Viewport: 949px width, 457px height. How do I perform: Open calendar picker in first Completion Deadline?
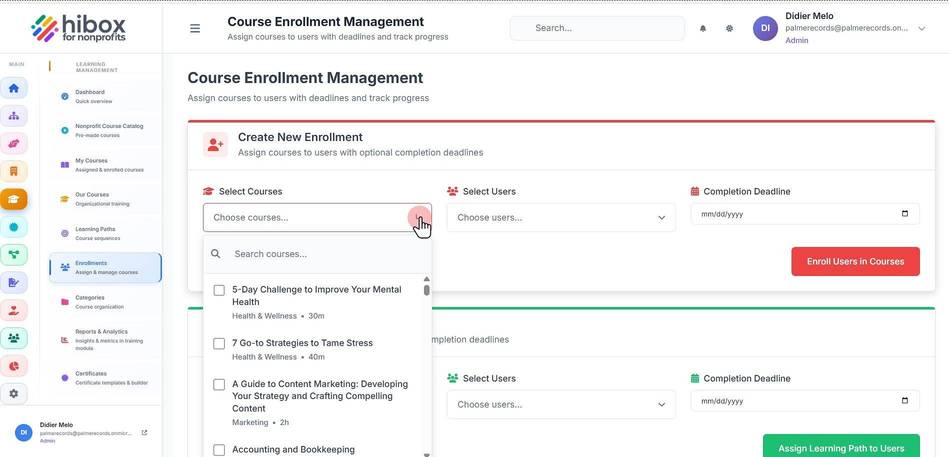tap(905, 214)
